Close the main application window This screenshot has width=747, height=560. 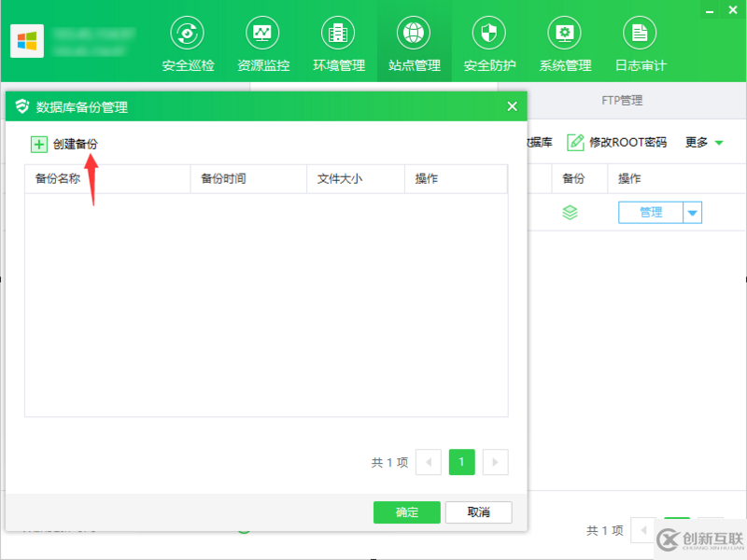pyautogui.click(x=733, y=9)
